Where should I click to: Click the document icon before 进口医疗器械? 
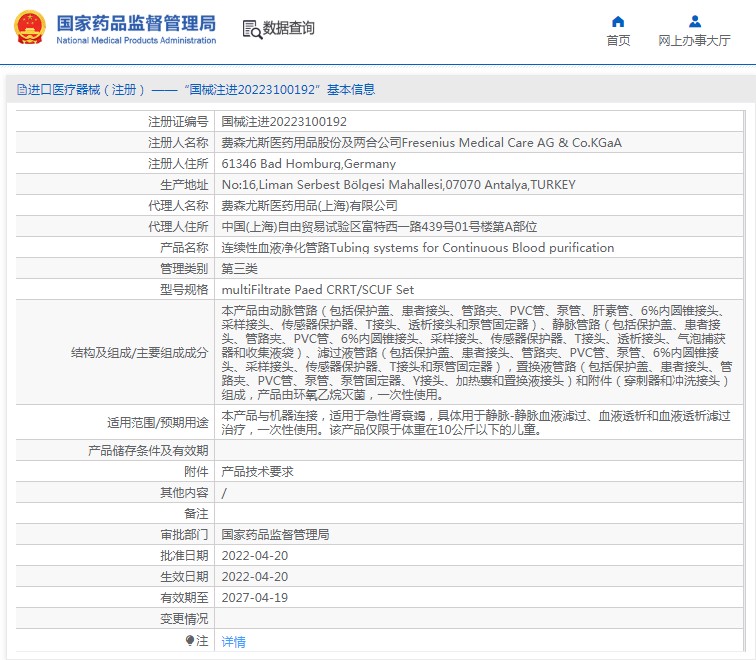(21, 90)
